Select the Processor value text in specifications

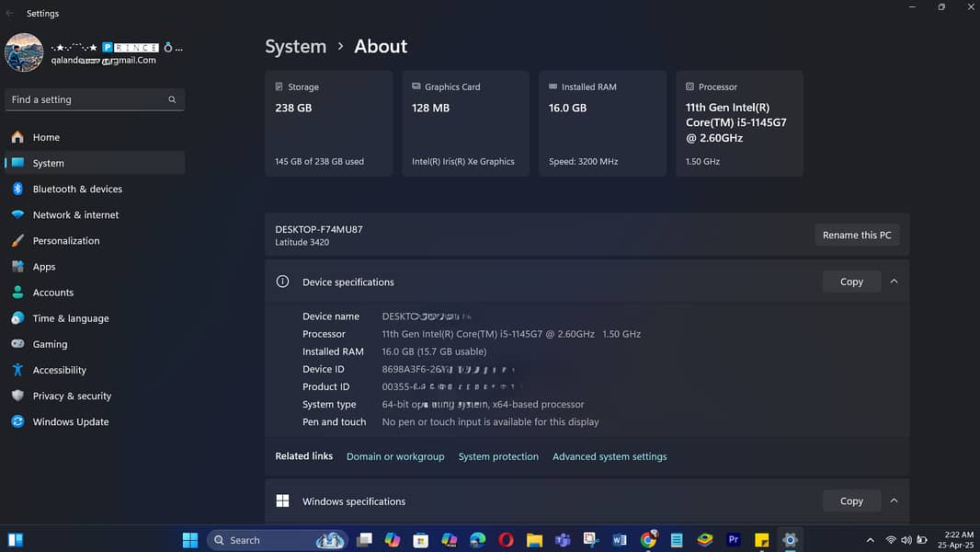(x=511, y=334)
